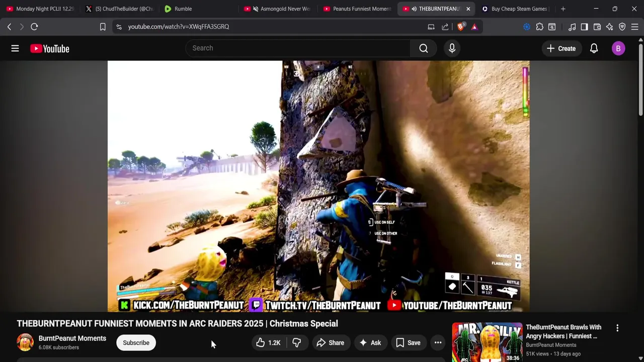Viewport: 644px width, 362px height.
Task: Click the search magnifier button
Action: point(424,48)
